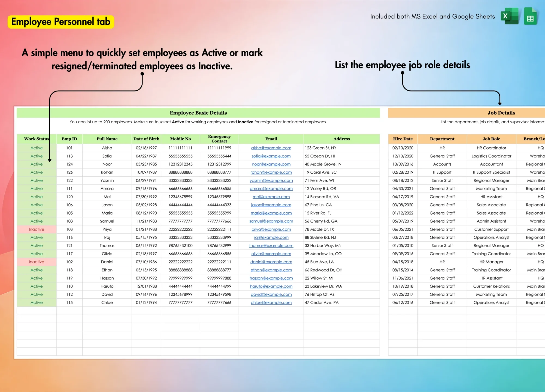Click address 40 Maple Grove, IN
545x392 pixels.
click(x=342, y=164)
